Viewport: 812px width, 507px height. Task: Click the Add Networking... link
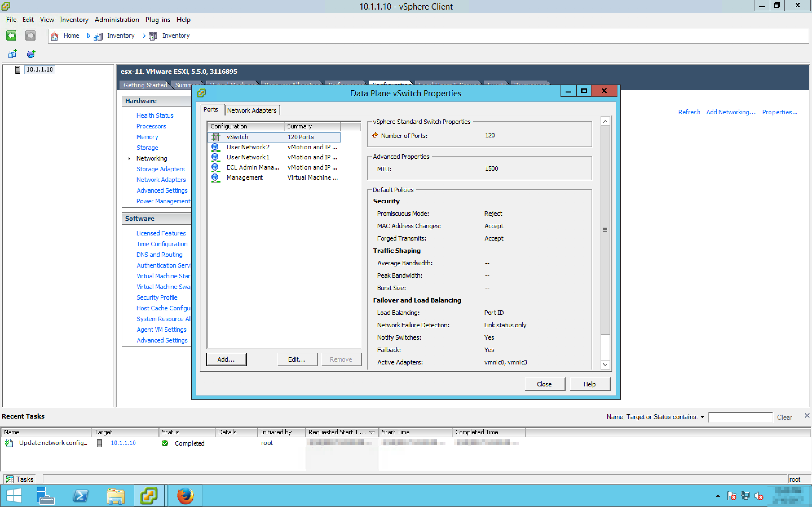coord(731,112)
